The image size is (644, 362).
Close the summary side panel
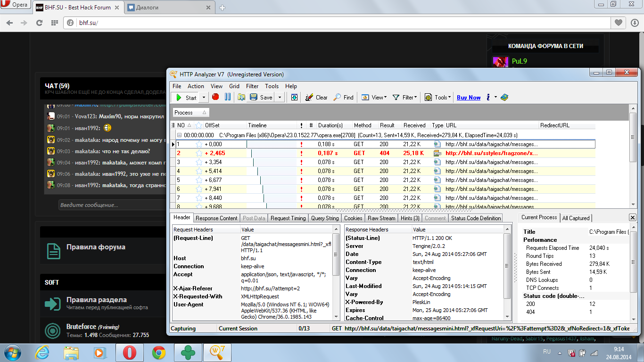pos(633,217)
